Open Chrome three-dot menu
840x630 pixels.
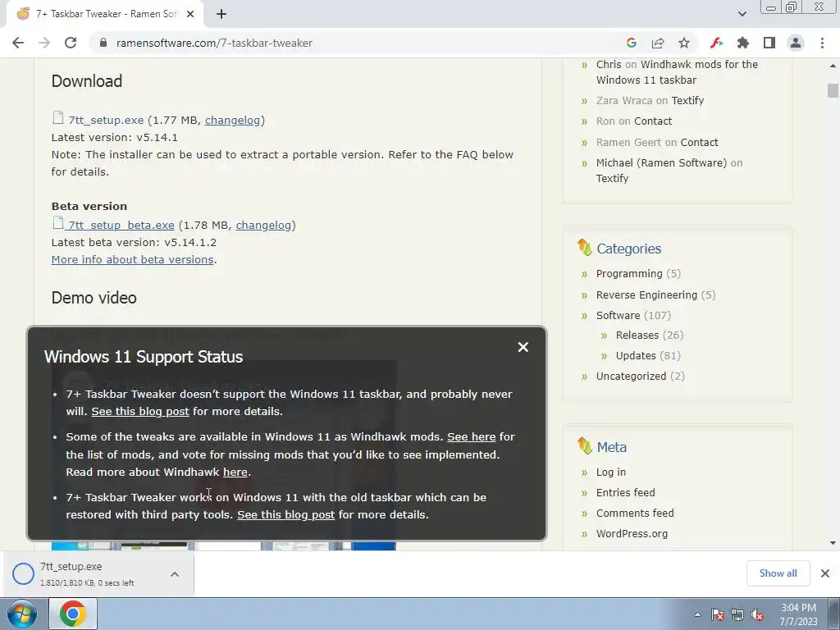tap(822, 43)
